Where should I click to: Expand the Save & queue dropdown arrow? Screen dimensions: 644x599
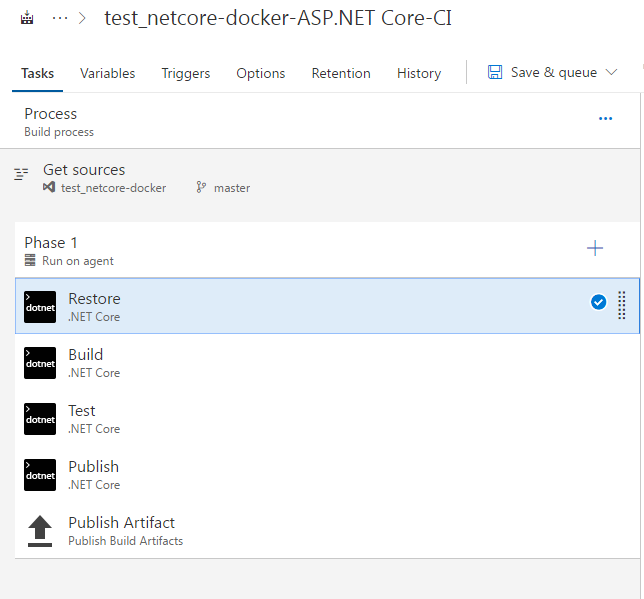coord(611,72)
